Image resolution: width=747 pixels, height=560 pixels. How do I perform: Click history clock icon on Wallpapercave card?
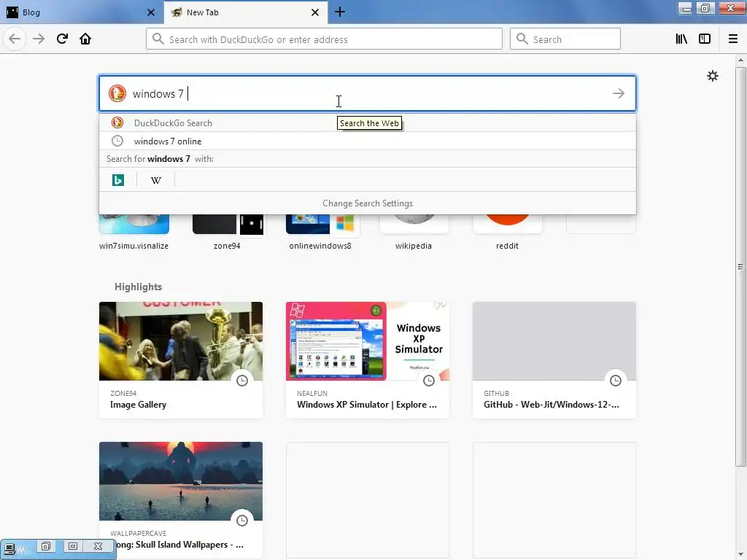242,521
